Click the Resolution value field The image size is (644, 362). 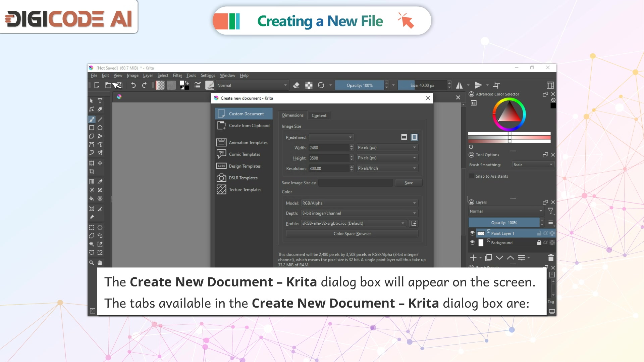(x=329, y=168)
